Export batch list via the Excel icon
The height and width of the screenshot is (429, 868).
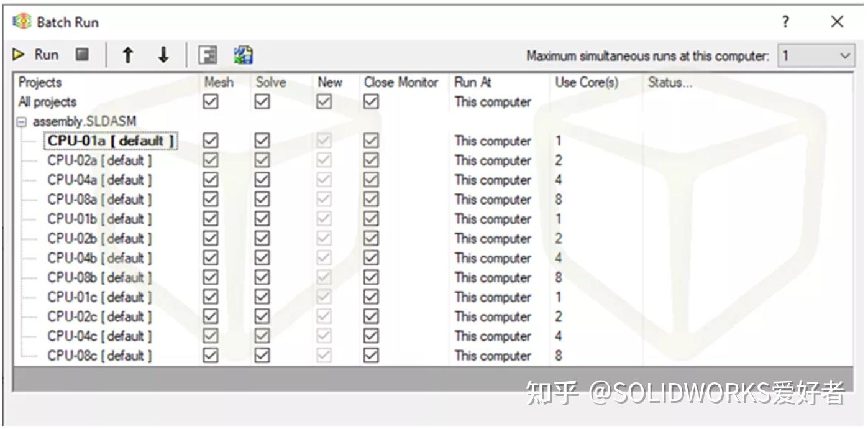pos(242,54)
